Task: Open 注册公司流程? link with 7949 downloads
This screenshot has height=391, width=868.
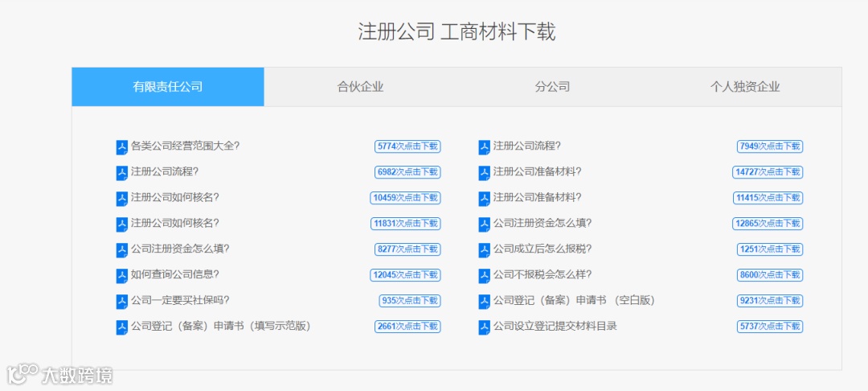Action: 527,146
